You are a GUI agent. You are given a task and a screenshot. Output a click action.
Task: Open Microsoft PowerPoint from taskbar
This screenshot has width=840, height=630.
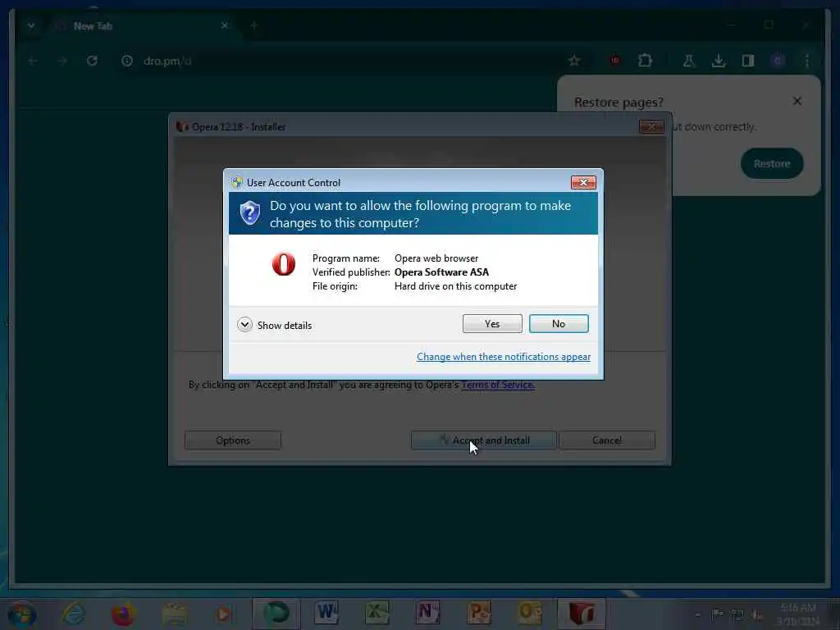coord(479,614)
